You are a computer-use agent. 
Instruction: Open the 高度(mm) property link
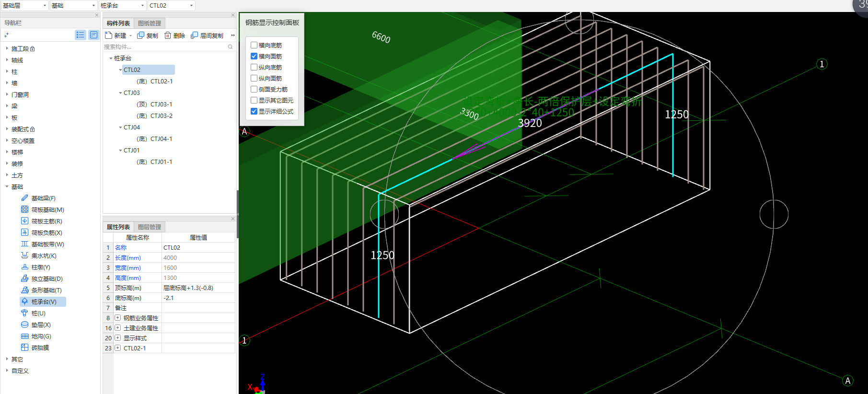click(128, 278)
